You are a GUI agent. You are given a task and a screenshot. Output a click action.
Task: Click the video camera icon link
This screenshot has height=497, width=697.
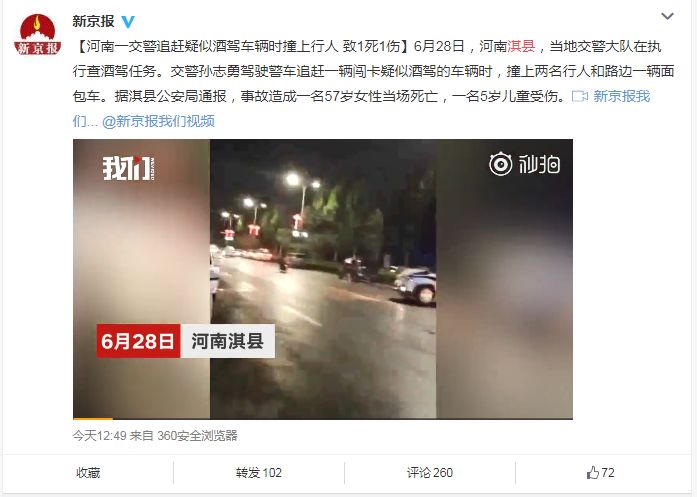(x=580, y=96)
